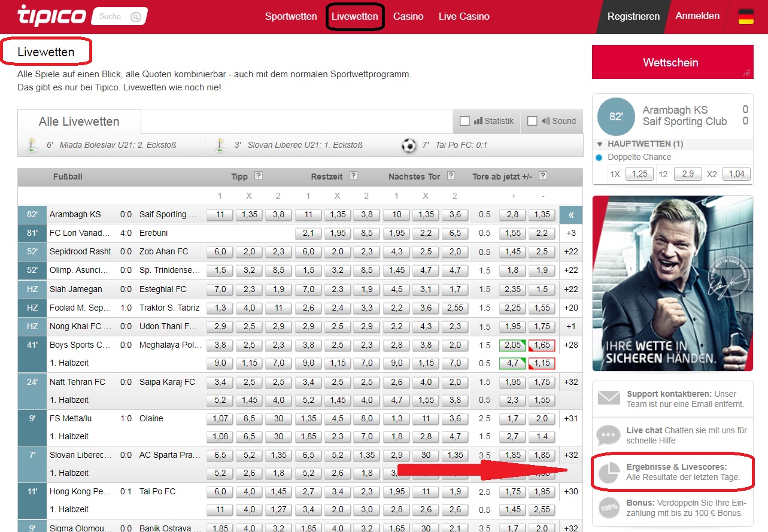Enable the Sound checkbox
The image size is (768, 532).
click(532, 121)
